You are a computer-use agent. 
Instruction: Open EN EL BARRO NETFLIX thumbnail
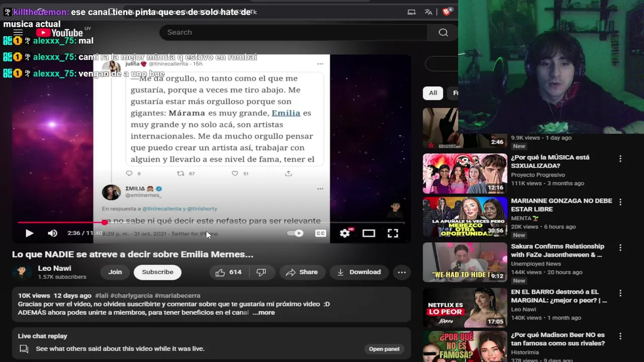point(465,308)
